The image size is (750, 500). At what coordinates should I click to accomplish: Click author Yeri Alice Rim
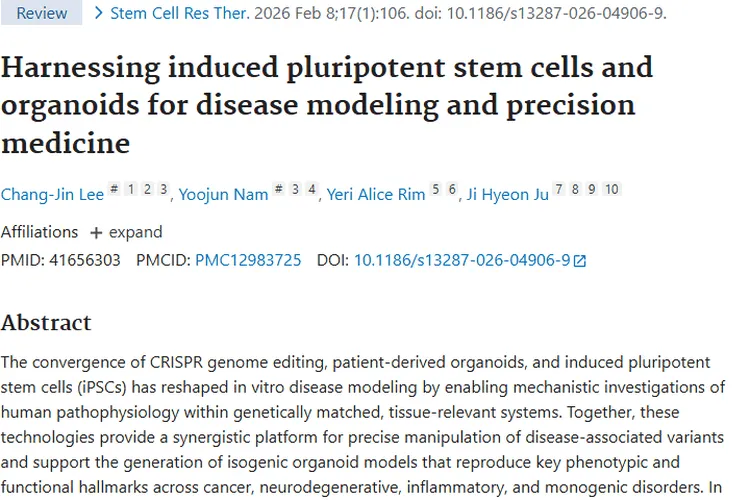point(376,195)
